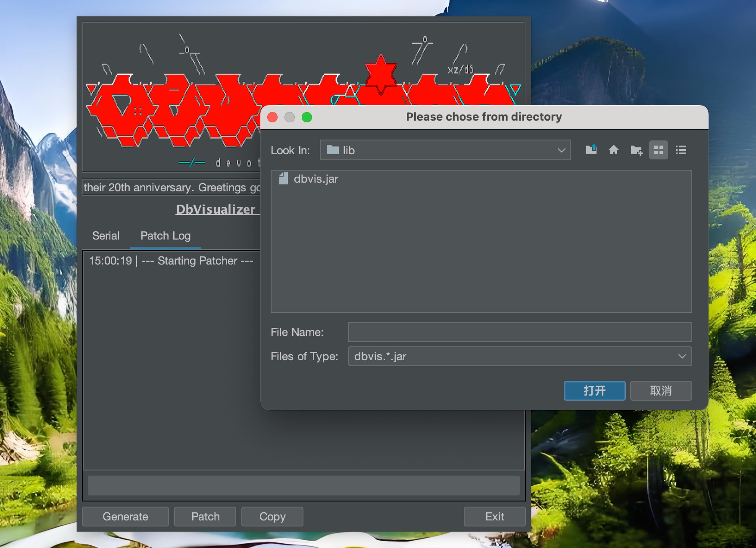Switch to list details view

click(x=681, y=150)
